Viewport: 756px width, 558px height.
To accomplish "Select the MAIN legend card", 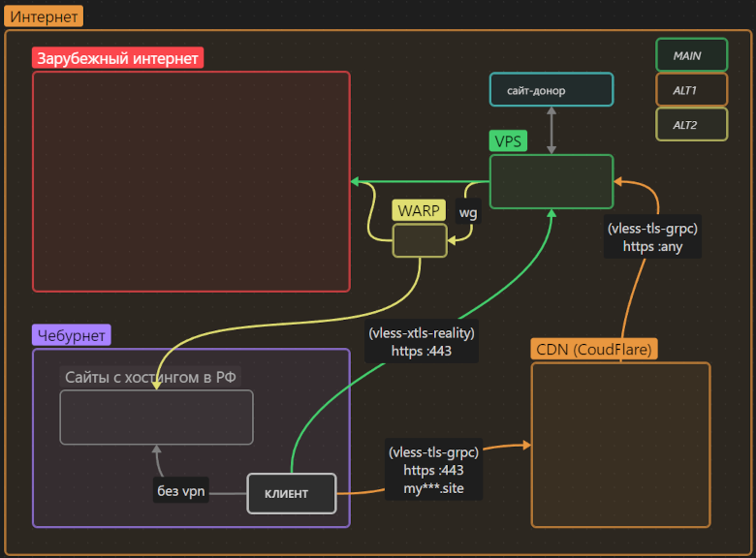I will 691,55.
